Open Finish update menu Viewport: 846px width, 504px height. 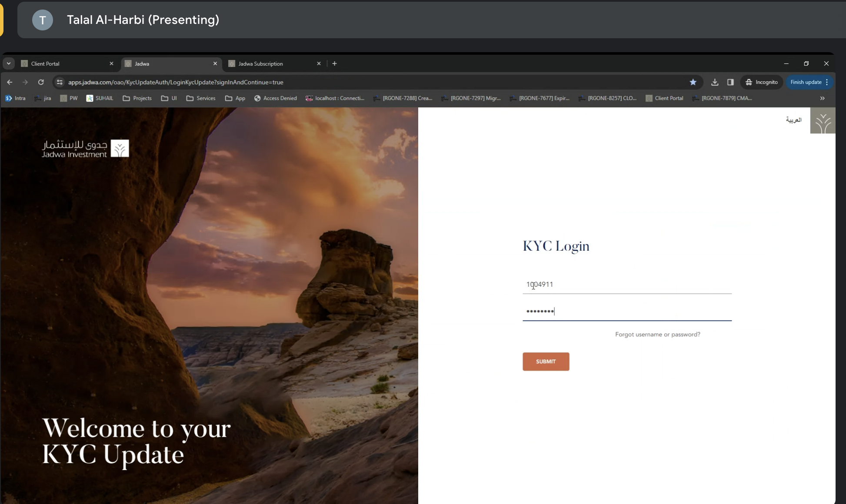[809, 82]
